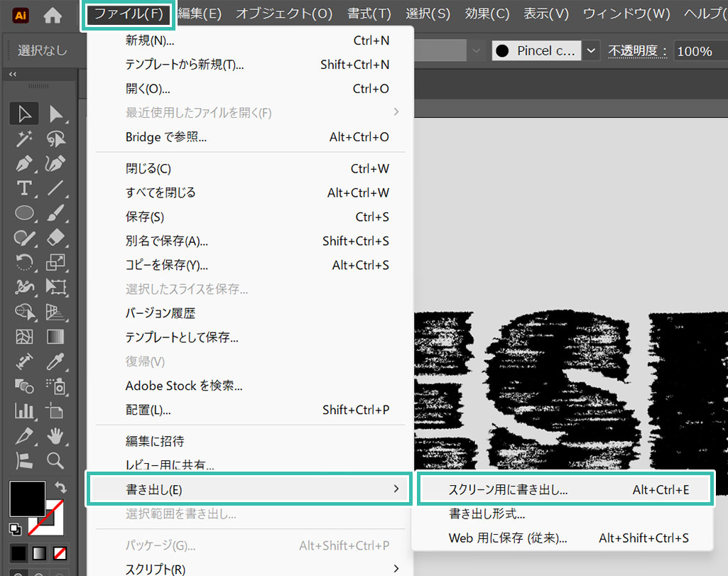This screenshot has height=576, width=728.
Task: Click the 不透明度 label link
Action: [x=637, y=51]
